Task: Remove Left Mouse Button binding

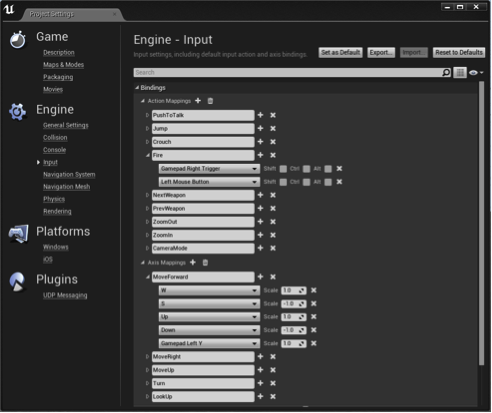Action: pos(339,182)
